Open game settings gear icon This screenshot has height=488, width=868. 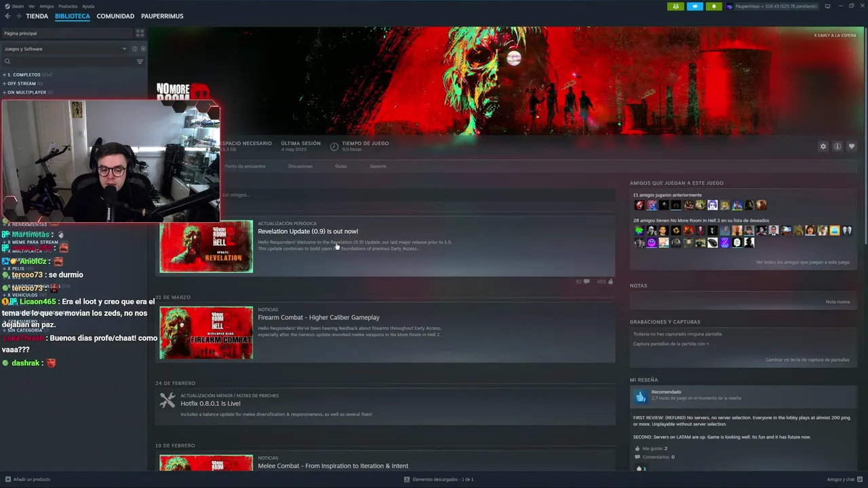[x=823, y=146]
